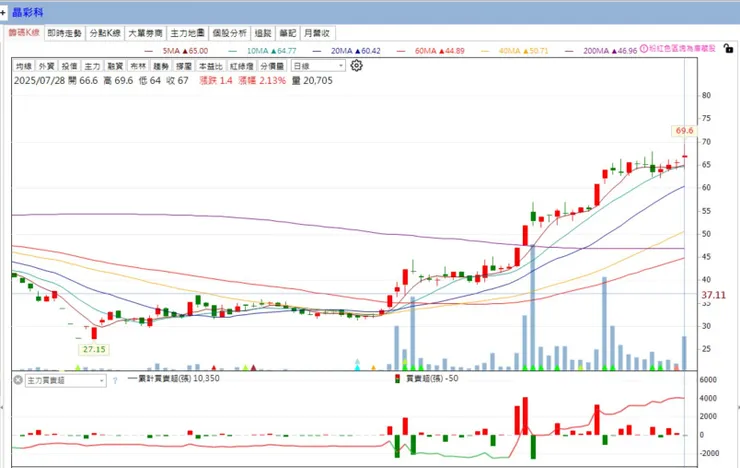Click the plus icon beside 晶彩科
The image size is (740, 468).
(x=3, y=13)
